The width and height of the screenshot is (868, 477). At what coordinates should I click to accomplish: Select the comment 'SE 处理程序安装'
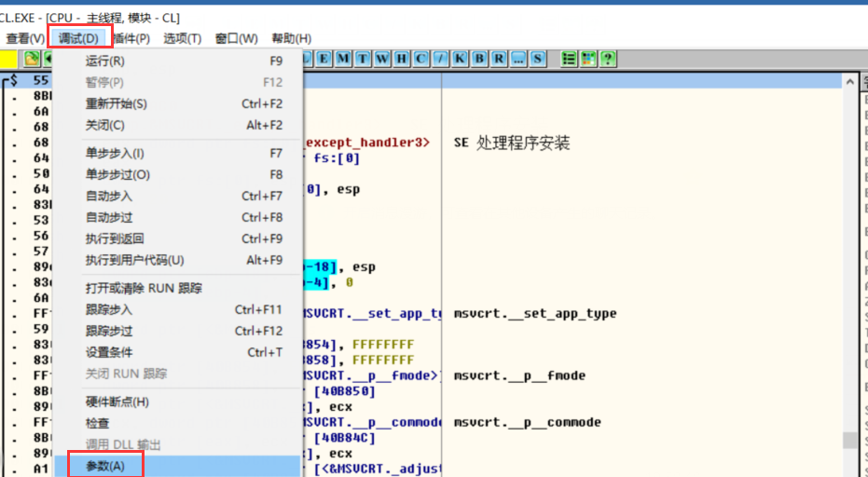[512, 143]
